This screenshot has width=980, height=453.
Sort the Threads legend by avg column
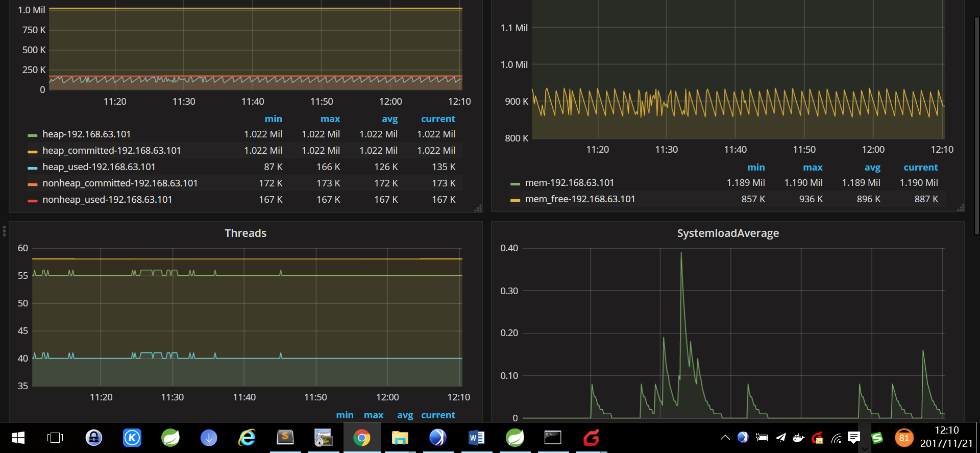pyautogui.click(x=405, y=415)
